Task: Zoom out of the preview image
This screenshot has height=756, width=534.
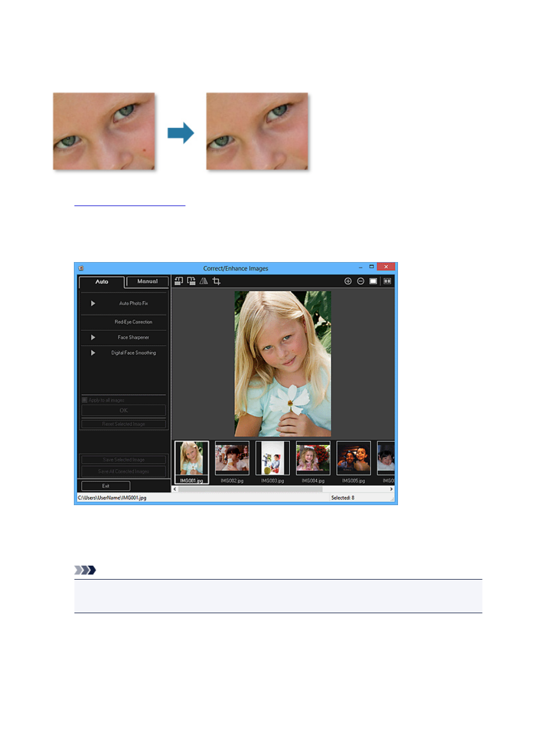Action: (x=360, y=281)
